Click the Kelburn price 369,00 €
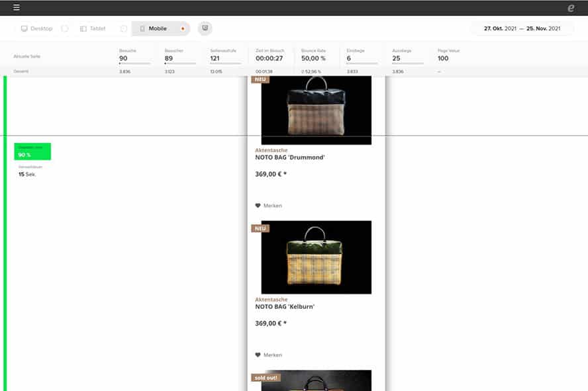 point(271,324)
